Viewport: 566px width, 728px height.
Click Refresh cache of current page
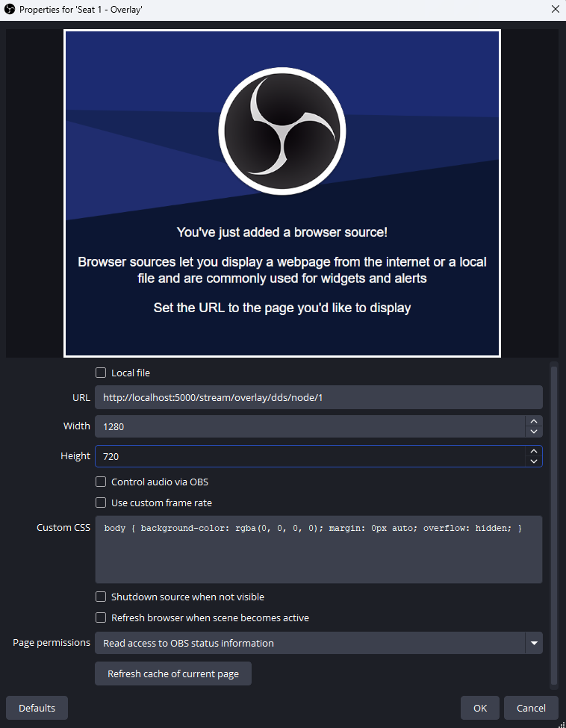[x=173, y=673]
